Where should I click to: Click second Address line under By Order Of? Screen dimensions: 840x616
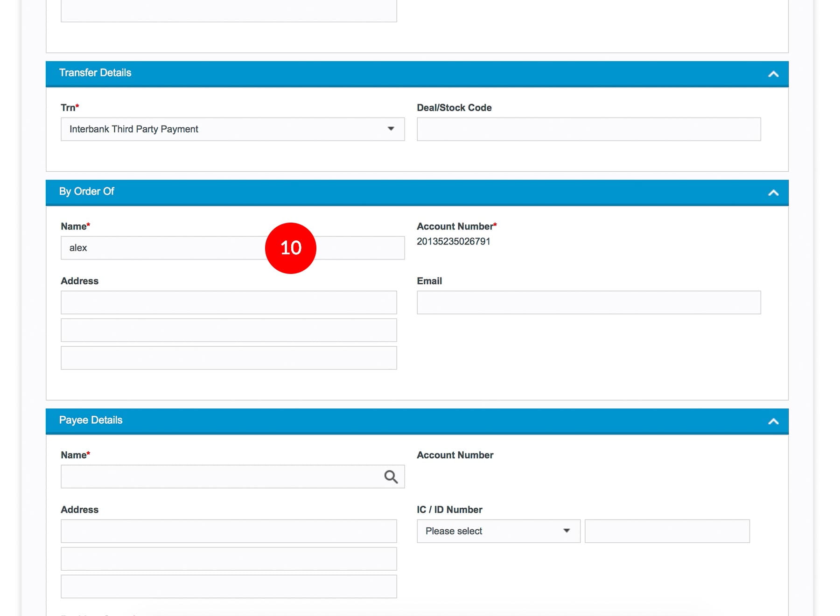click(229, 330)
